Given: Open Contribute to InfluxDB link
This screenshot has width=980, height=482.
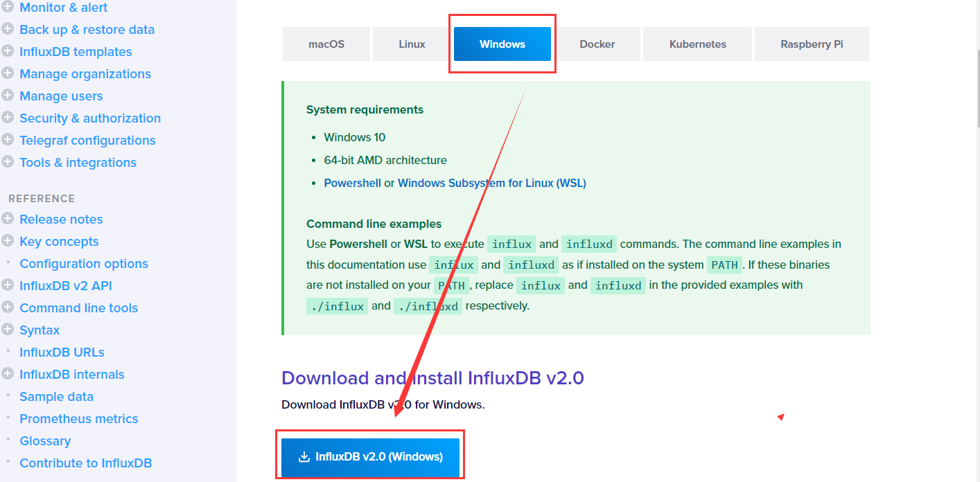Looking at the screenshot, I should 86,463.
